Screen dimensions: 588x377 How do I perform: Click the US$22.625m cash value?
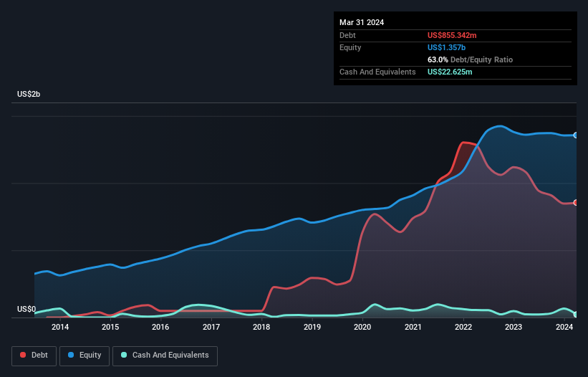click(450, 72)
